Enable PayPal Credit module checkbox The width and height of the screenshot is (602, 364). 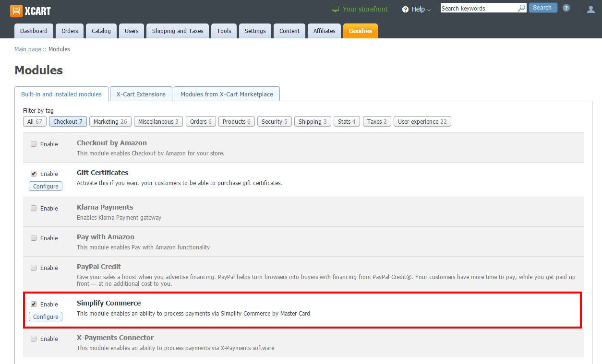coord(34,268)
